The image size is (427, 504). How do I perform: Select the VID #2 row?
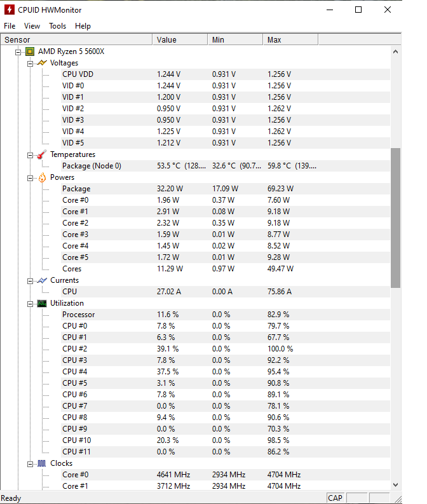pyautogui.click(x=226, y=109)
